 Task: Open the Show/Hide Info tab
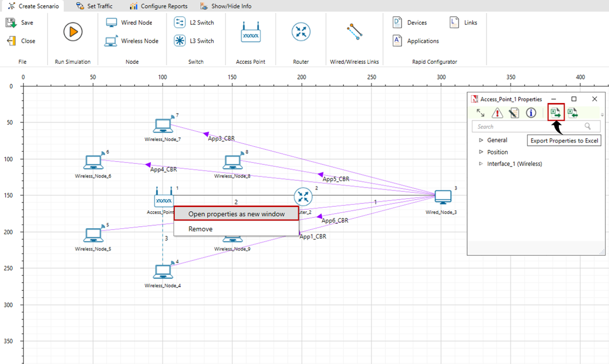pos(226,6)
